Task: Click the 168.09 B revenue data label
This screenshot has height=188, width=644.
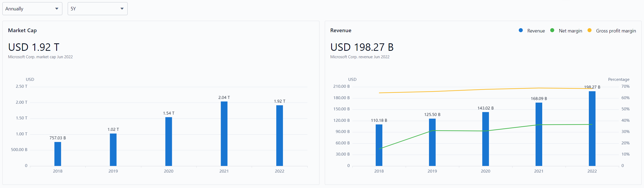Action: (x=539, y=99)
